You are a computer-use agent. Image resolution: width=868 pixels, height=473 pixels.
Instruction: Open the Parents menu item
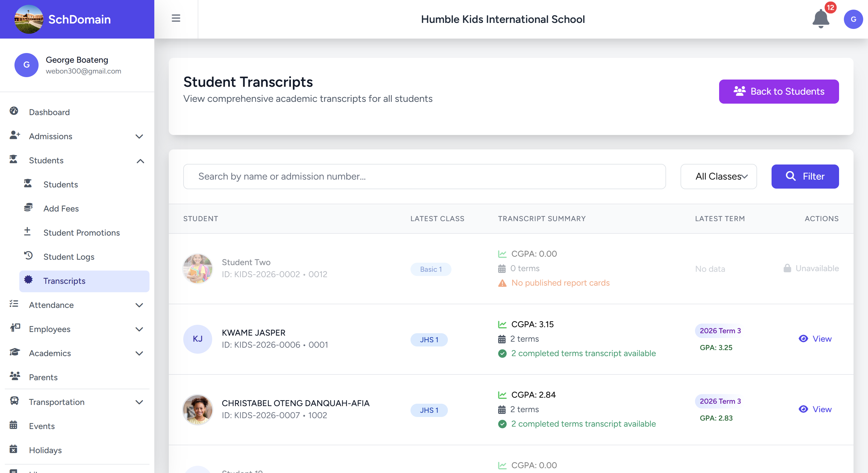(77, 377)
